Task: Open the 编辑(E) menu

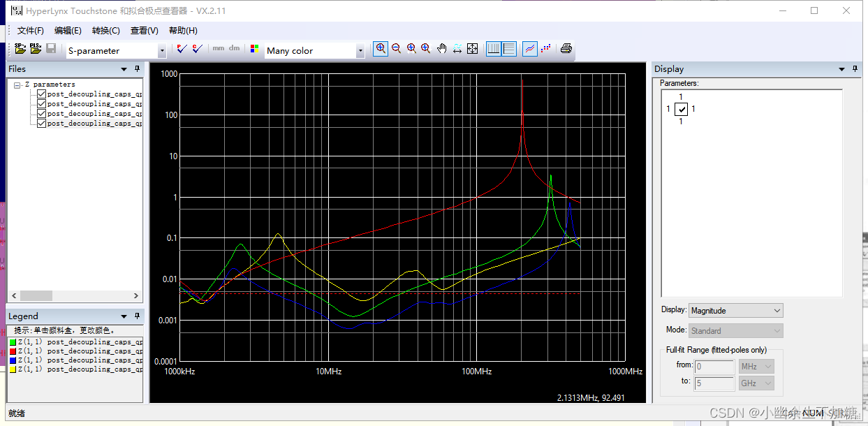Action: [68, 31]
